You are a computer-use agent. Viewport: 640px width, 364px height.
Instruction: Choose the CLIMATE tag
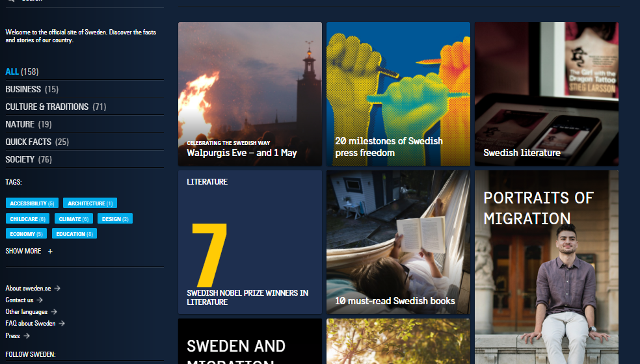pyautogui.click(x=73, y=219)
